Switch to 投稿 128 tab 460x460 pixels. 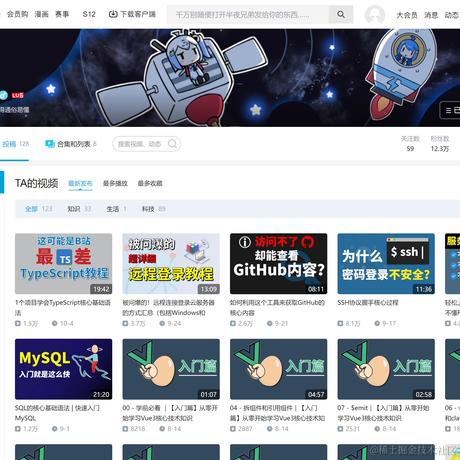tap(15, 144)
